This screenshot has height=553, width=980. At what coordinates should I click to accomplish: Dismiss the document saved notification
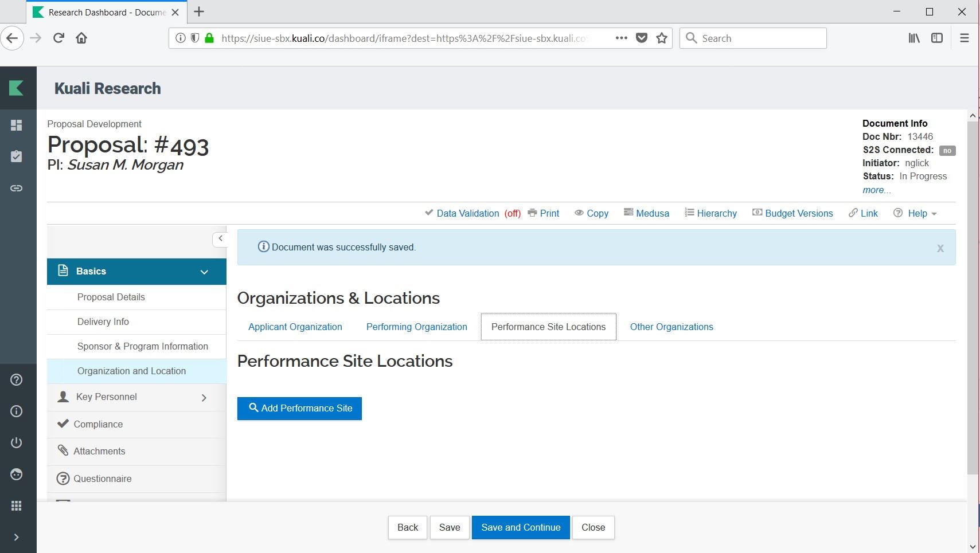click(940, 248)
